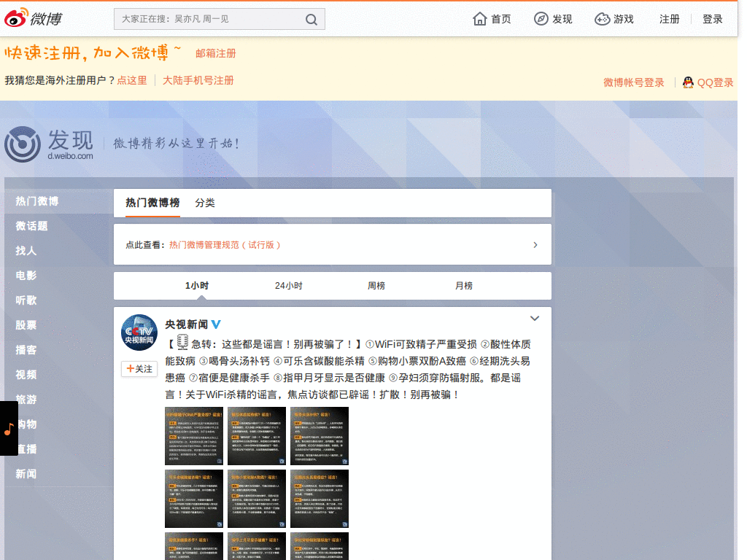Image resolution: width=747 pixels, height=560 pixels.
Task: Choose 邮箱注册 link
Action: (216, 53)
